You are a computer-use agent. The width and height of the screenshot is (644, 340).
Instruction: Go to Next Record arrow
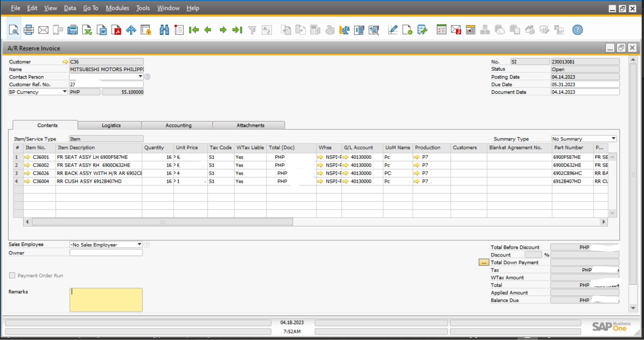(223, 30)
